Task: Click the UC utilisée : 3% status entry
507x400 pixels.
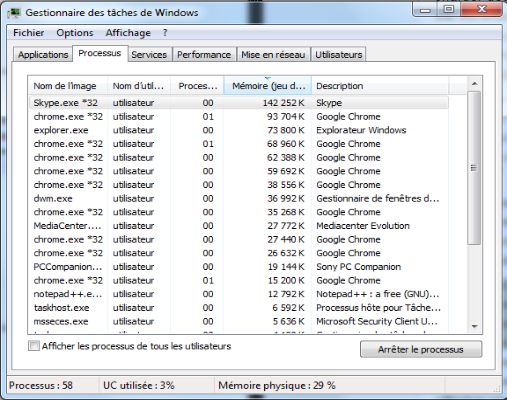Action: 138,385
